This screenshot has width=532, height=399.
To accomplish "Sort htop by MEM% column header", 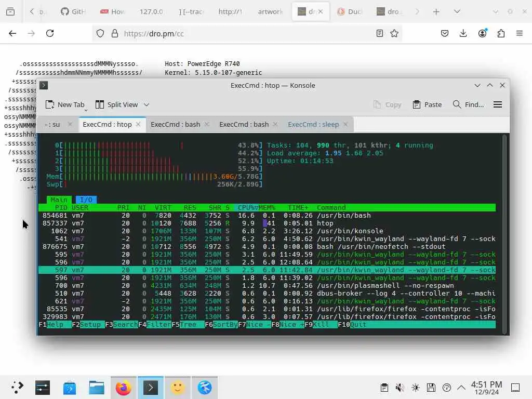I will tap(267, 207).
